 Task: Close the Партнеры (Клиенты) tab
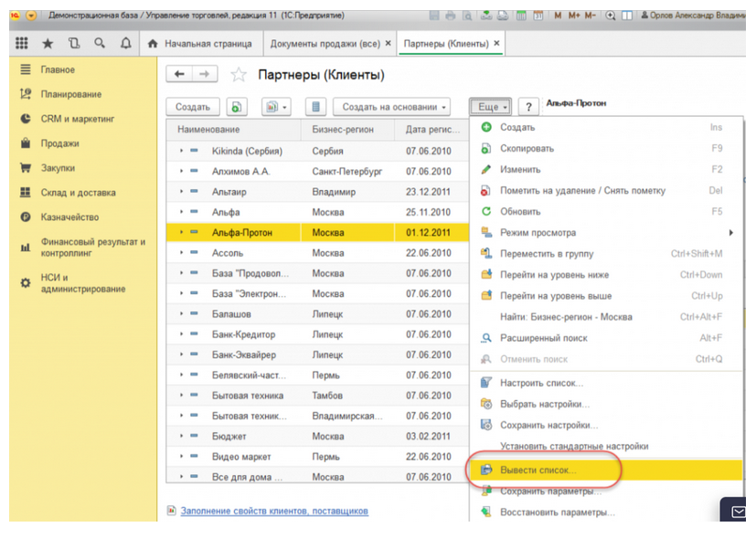tap(496, 43)
